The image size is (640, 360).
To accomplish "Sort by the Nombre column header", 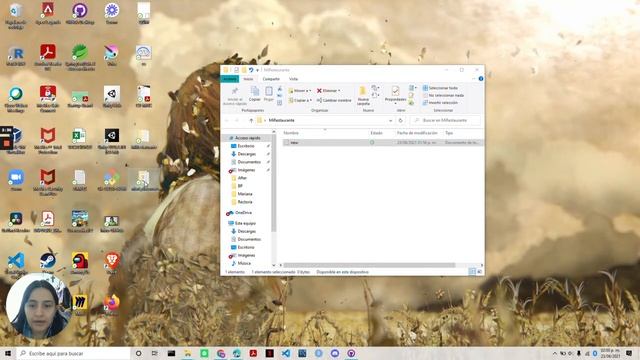I will 291,133.
